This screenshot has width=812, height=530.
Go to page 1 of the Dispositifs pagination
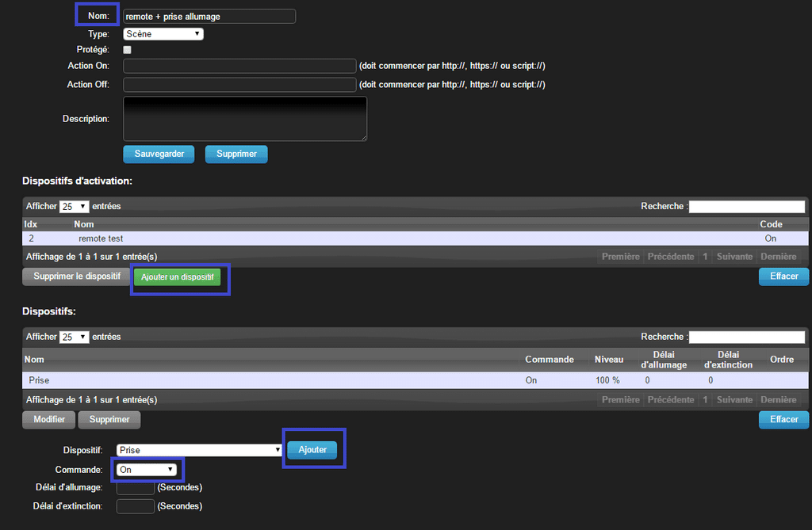point(705,399)
